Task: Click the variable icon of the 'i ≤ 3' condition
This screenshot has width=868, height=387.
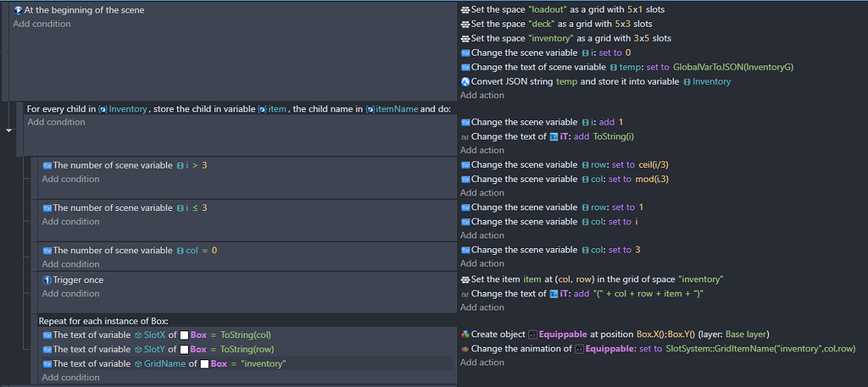Action: tap(47, 207)
